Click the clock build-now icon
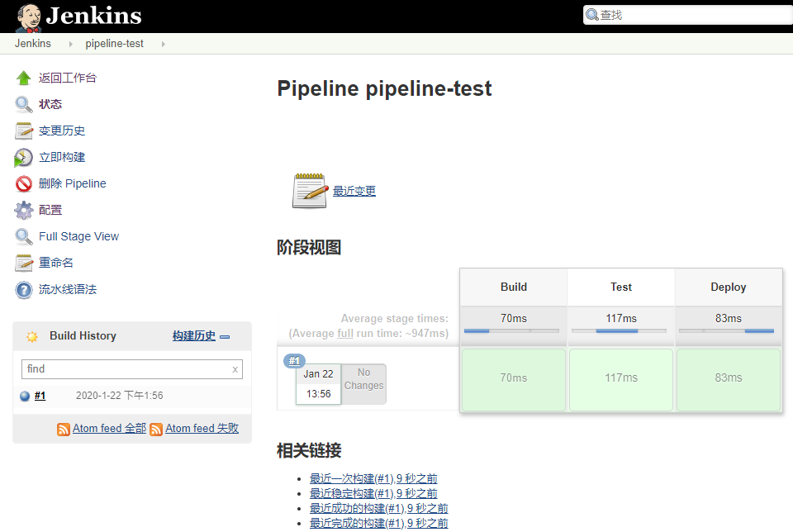This screenshot has height=532, width=793. (24, 157)
